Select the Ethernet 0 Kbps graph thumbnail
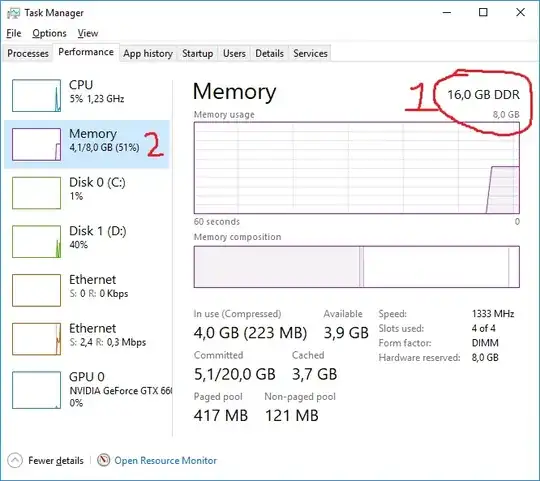540x481 pixels. [x=37, y=290]
